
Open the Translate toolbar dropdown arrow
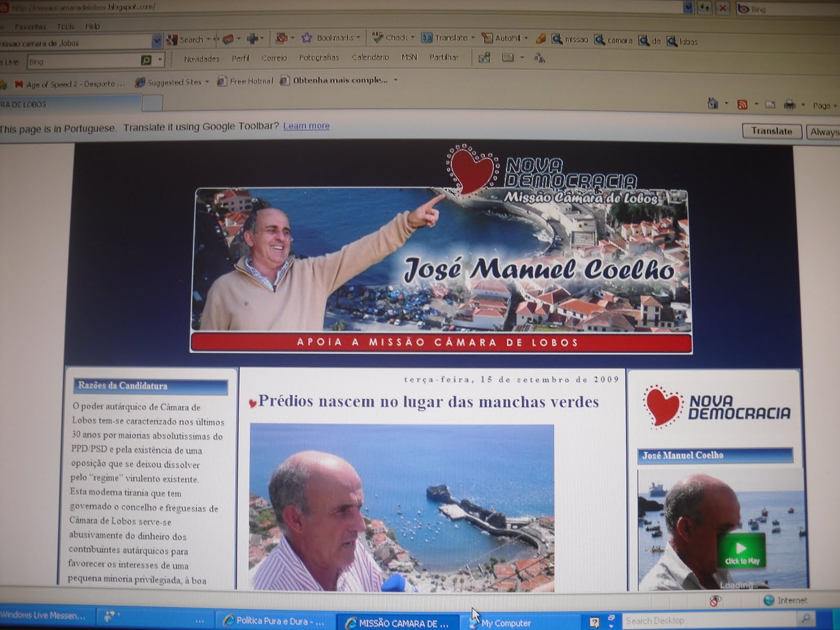(x=472, y=38)
